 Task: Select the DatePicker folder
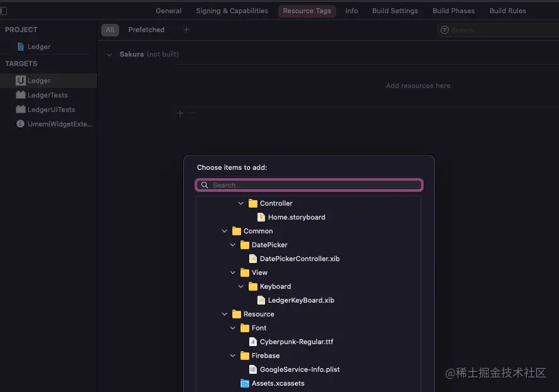pyautogui.click(x=269, y=245)
